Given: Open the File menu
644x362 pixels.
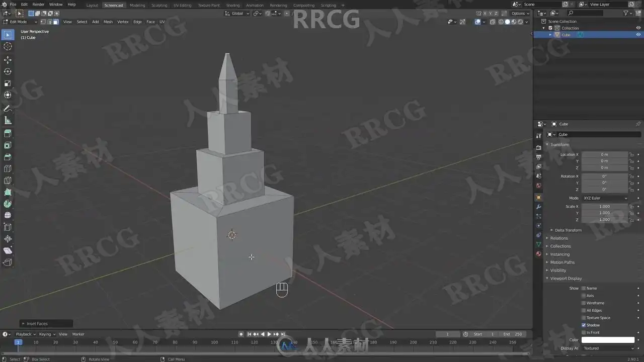Looking at the screenshot, I should tap(13, 5).
